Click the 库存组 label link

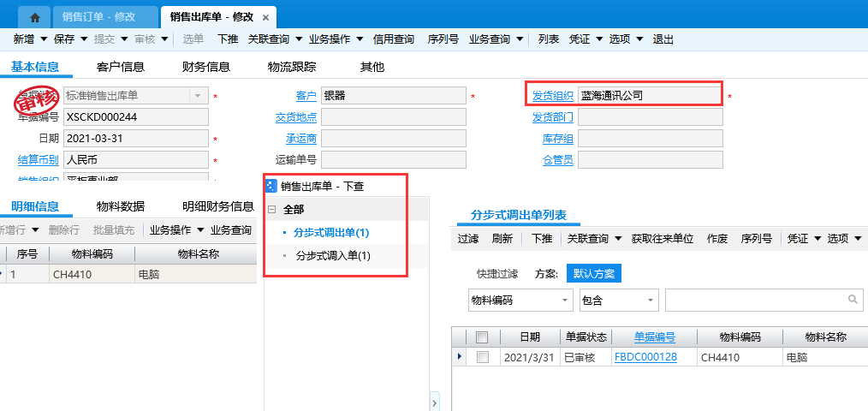point(558,139)
